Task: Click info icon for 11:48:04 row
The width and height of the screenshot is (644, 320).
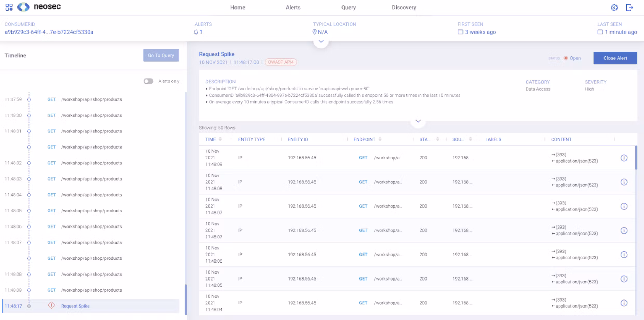Action: (624, 303)
